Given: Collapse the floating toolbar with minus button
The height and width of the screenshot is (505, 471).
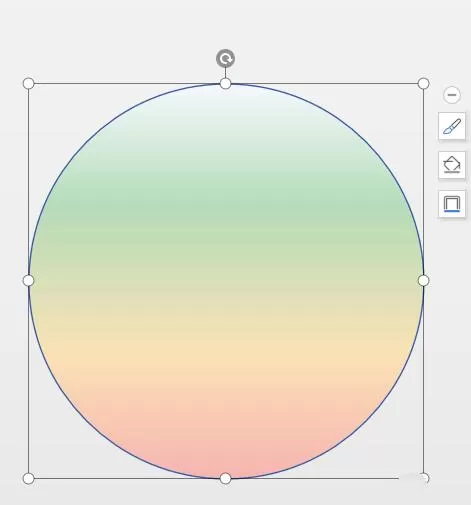Looking at the screenshot, I should point(452,95).
